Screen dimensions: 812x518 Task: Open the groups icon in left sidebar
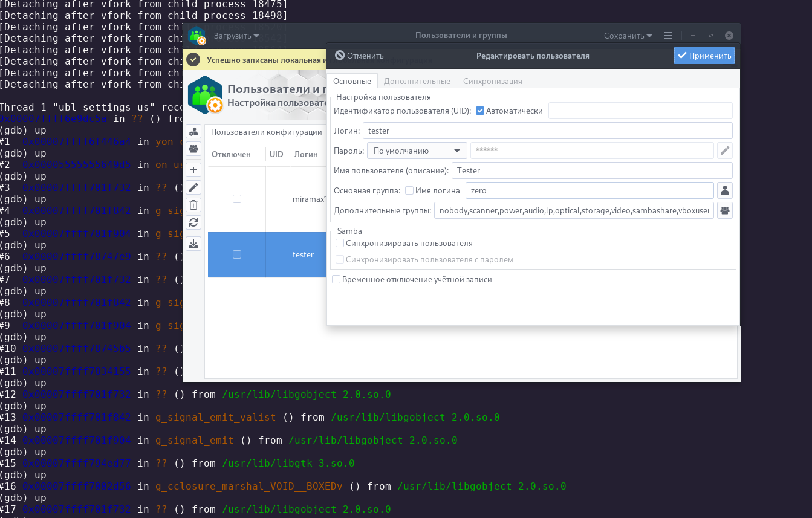click(193, 149)
